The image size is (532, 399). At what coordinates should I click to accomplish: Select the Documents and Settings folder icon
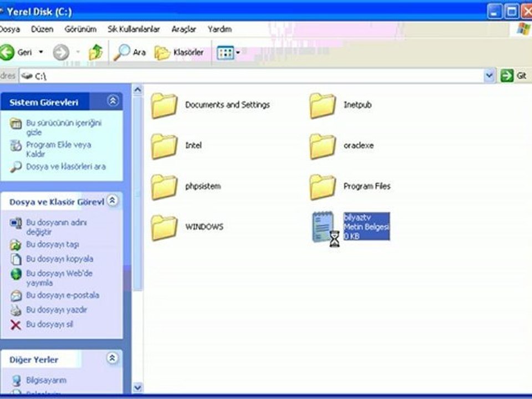point(164,105)
